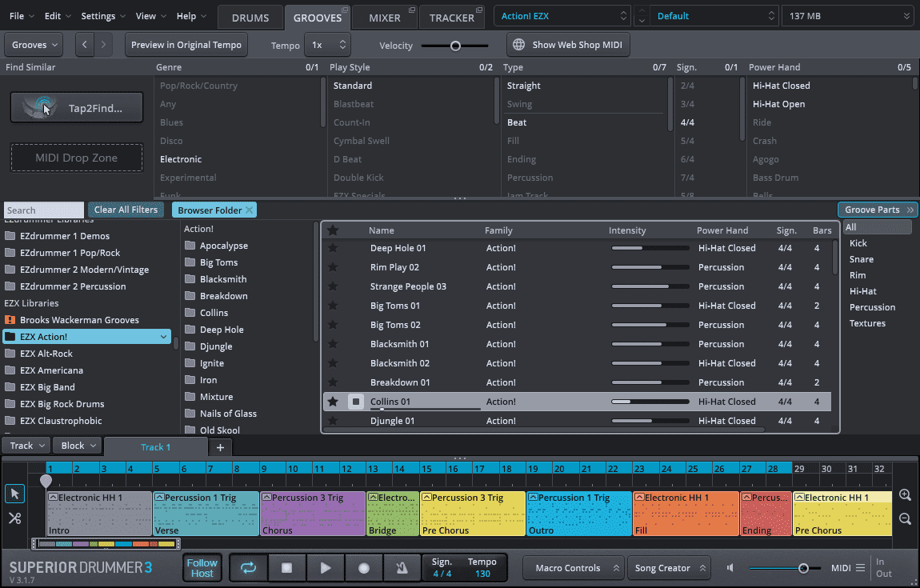Screen dimensions: 920x588
Task: Toggle the loop playback button
Action: coord(248,567)
